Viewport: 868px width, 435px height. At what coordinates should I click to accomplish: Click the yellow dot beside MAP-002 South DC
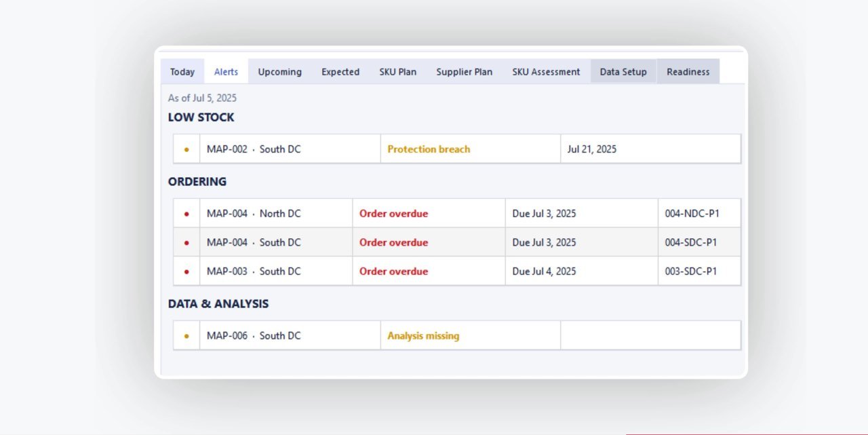pyautogui.click(x=186, y=149)
